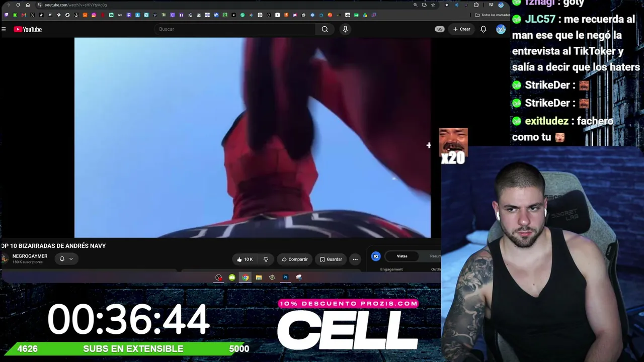Open YouTube notifications bell
The height and width of the screenshot is (362, 644).
tap(483, 29)
